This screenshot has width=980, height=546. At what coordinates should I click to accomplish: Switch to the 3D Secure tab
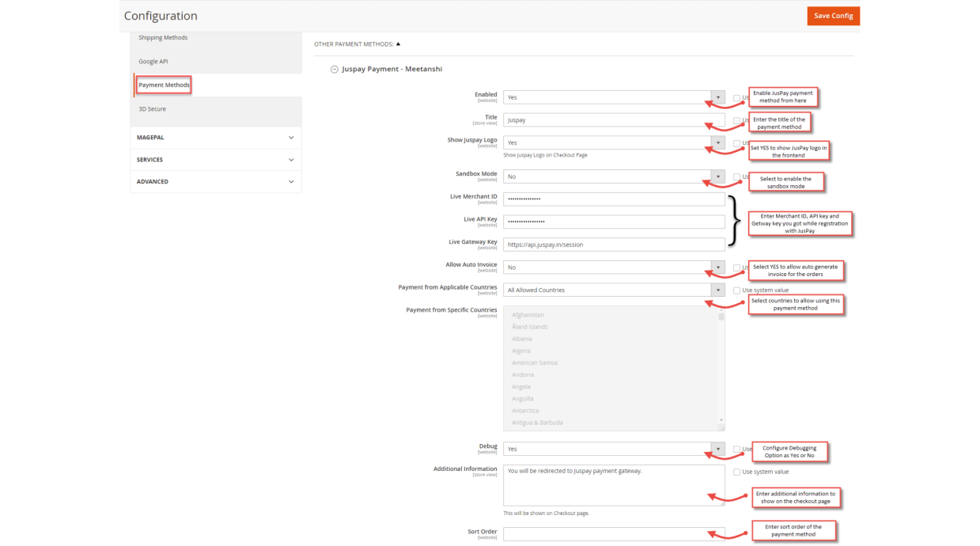point(153,108)
